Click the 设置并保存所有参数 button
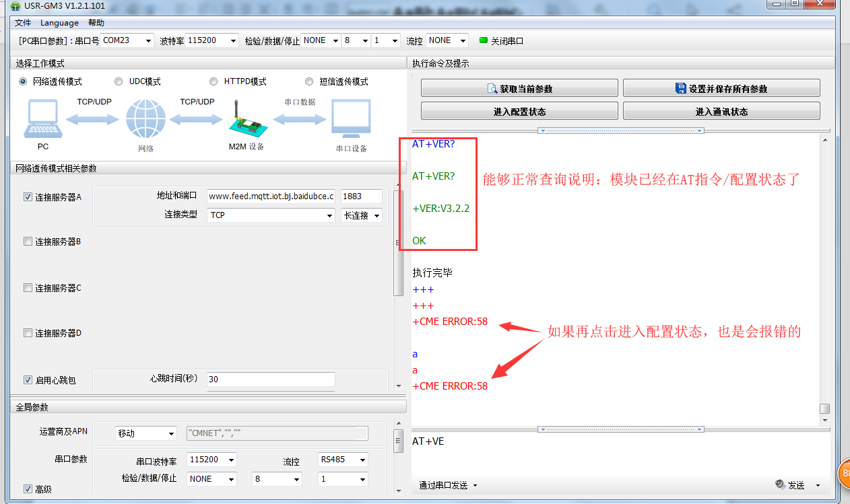This screenshot has width=850, height=504. [x=721, y=89]
